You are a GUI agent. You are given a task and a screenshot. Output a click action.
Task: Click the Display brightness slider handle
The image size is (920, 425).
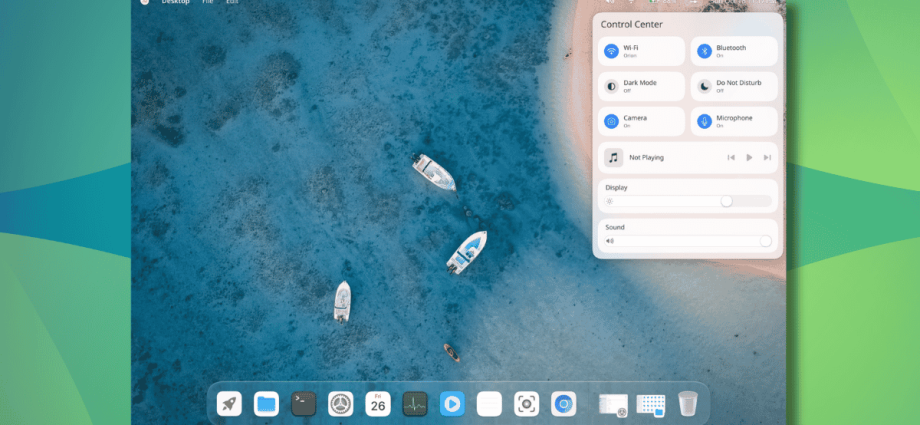[726, 201]
